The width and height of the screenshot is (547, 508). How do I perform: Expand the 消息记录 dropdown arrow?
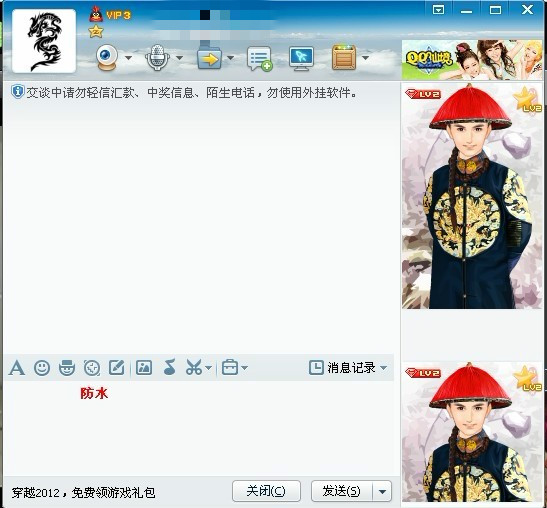coord(383,368)
